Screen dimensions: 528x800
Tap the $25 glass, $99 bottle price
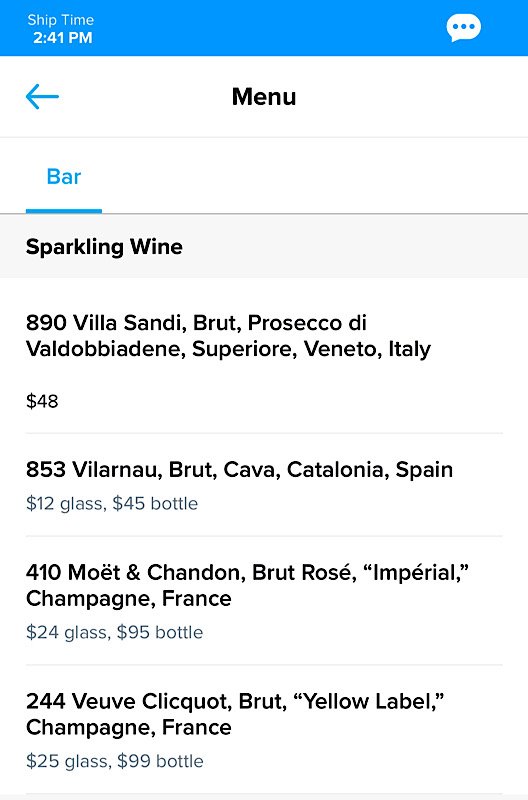[x=115, y=761]
